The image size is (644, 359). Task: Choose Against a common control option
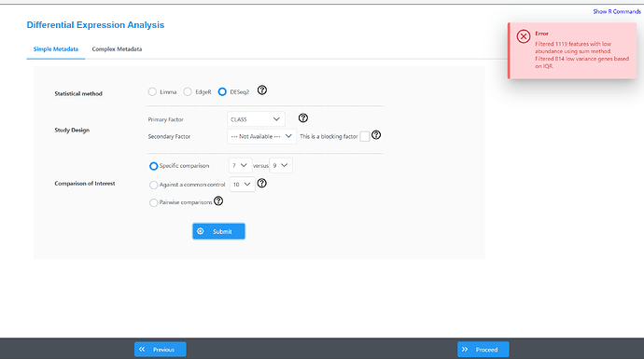[154, 185]
